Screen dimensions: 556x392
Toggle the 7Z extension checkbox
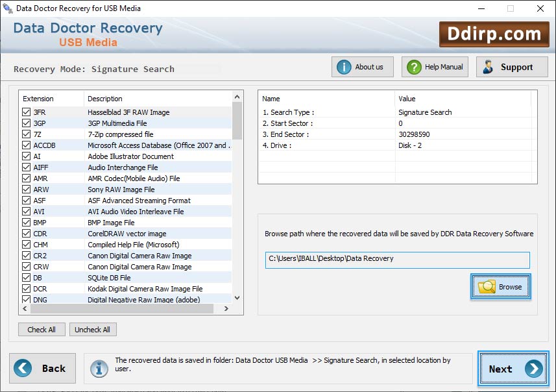point(26,134)
